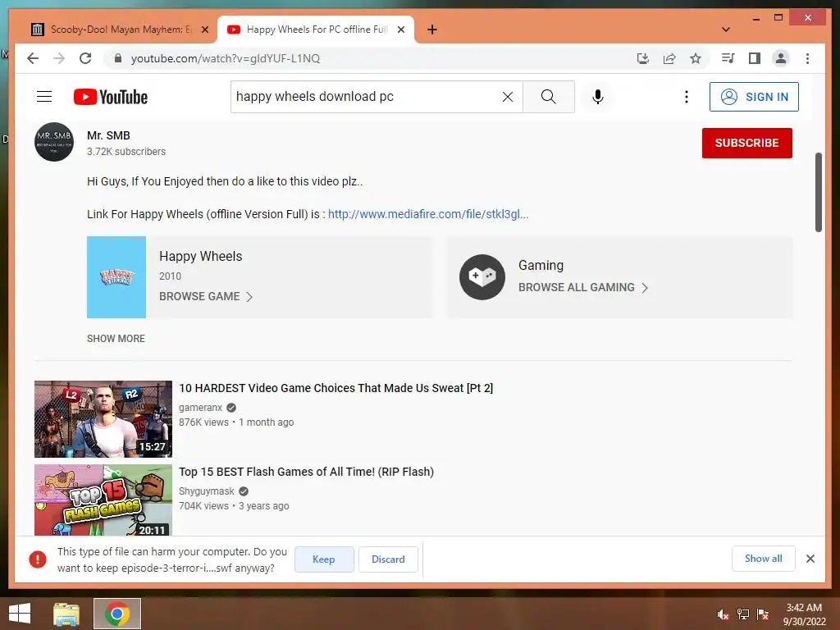The image size is (840, 630).
Task: Click the browser forward arrow
Action: pos(59,58)
